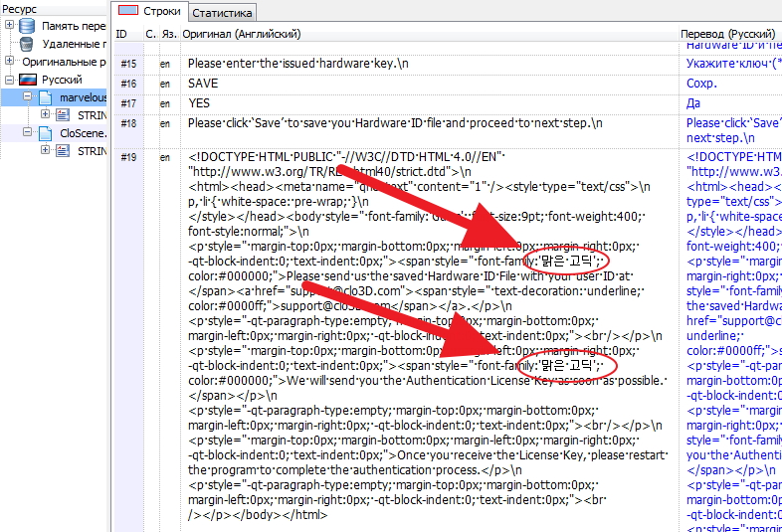Click original text 'Please click Save to save'
The height and width of the screenshot is (532, 782).
click(x=395, y=123)
